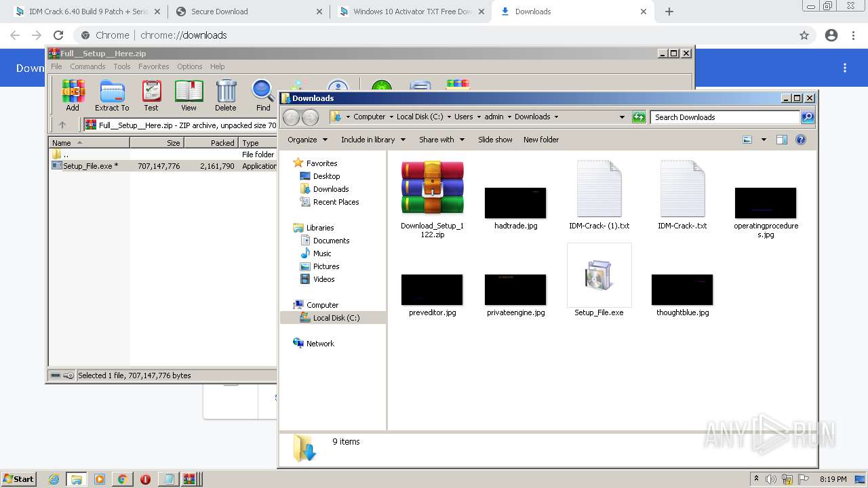Click Extract To in WinRAR toolbar
The width and height of the screenshot is (868, 488).
click(x=112, y=95)
